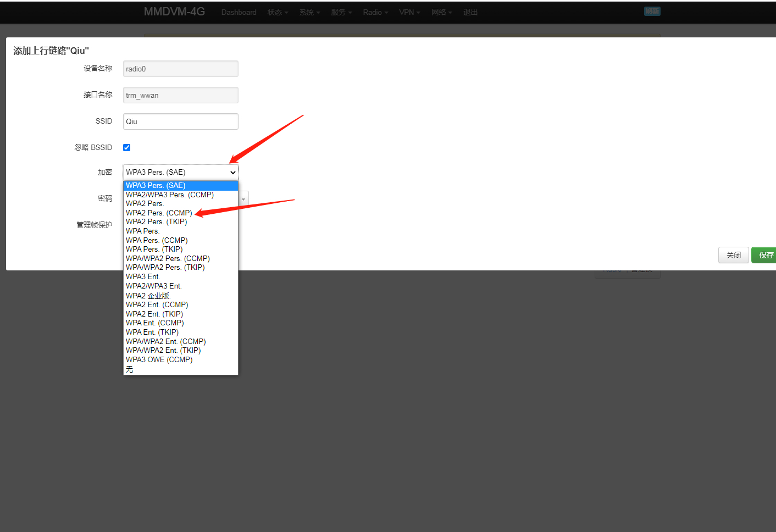Click the 关闭 close button

[x=733, y=255]
